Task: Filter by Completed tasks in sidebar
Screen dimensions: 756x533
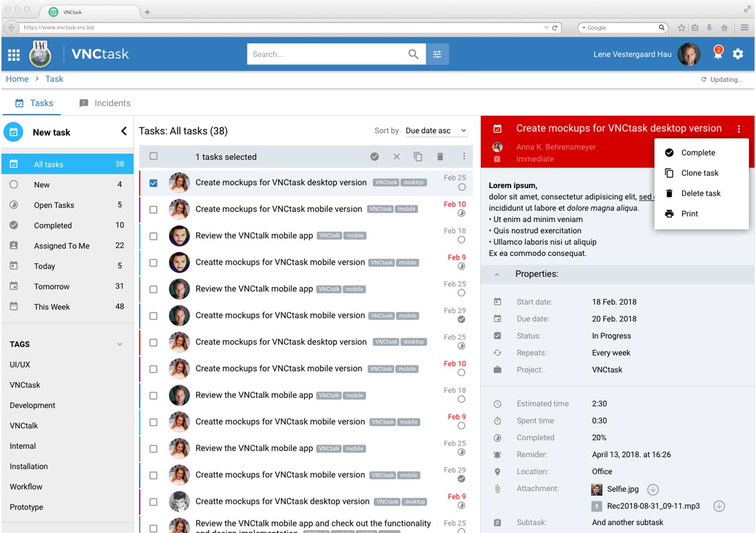Action: [x=67, y=225]
